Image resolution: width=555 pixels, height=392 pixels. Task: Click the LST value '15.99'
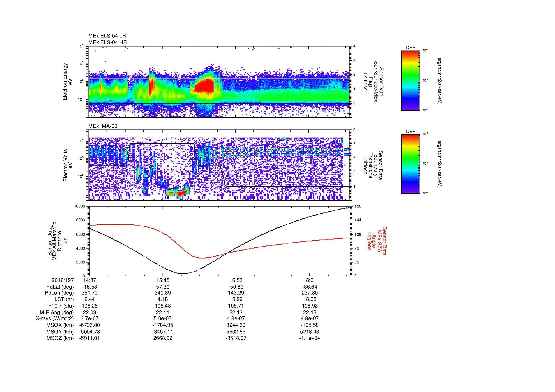[236, 299]
